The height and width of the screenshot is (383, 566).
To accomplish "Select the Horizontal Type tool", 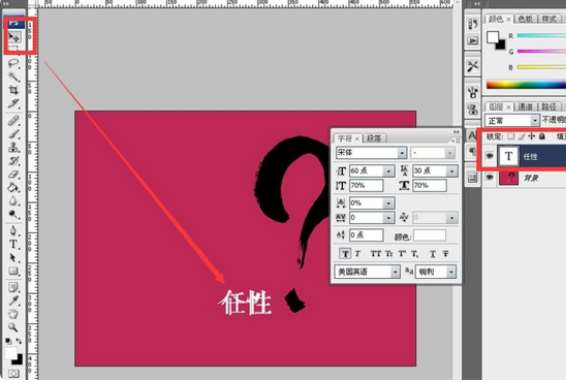I will 14,244.
